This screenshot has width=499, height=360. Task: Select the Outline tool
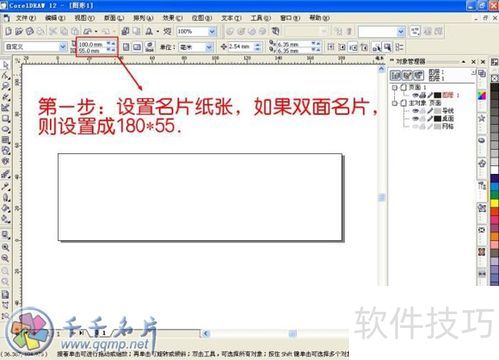pos(5,197)
